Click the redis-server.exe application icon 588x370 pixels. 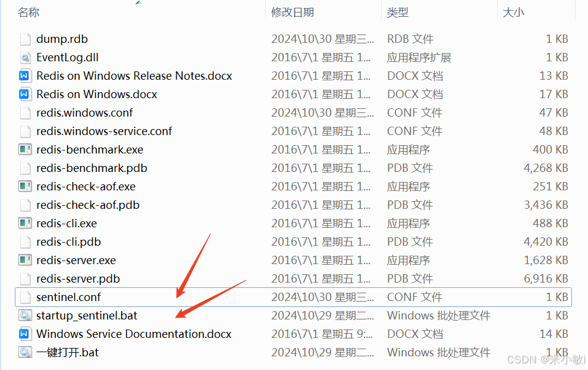25,260
